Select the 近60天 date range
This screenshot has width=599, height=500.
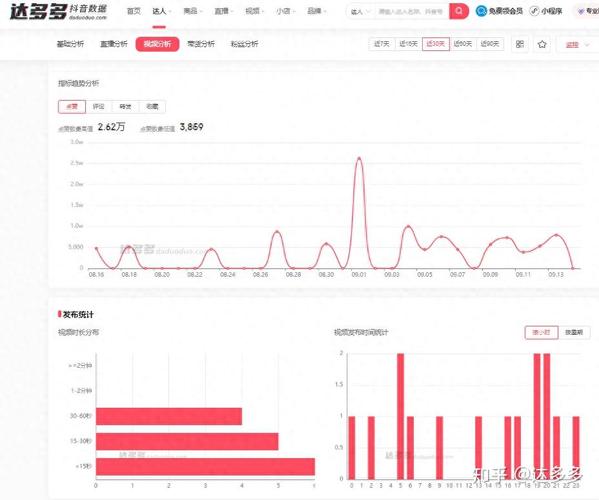point(463,44)
